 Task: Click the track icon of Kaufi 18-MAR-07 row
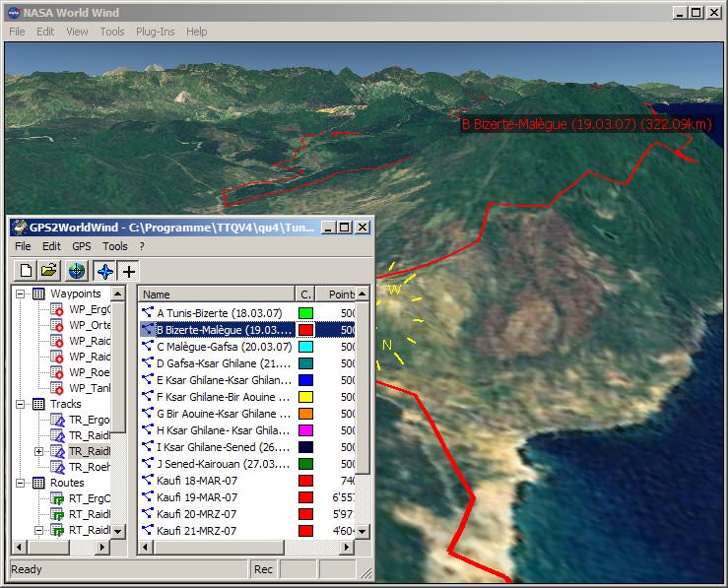(148, 480)
